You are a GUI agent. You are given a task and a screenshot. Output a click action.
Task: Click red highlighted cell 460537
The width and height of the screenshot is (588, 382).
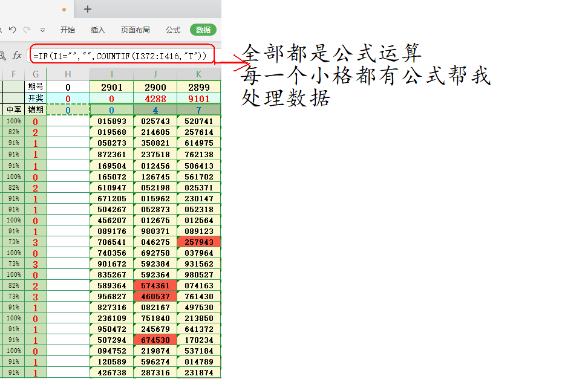coord(155,296)
